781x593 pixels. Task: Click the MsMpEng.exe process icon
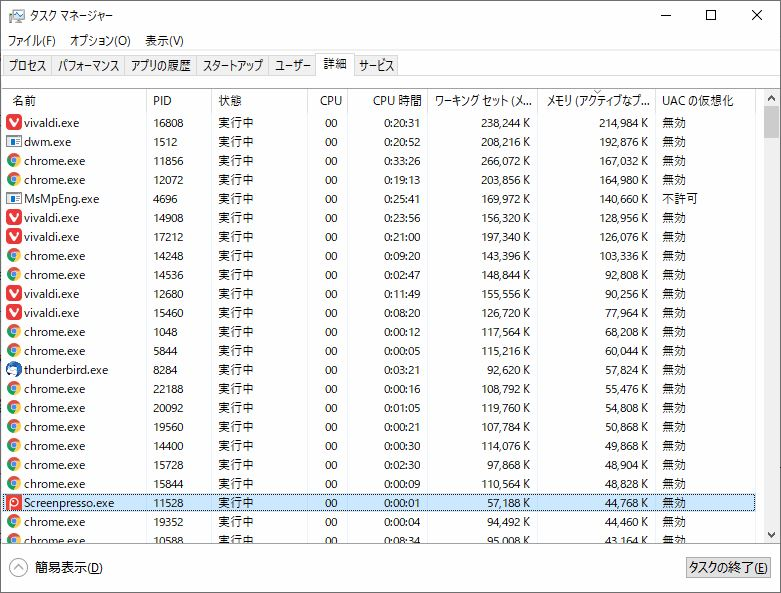[14, 199]
